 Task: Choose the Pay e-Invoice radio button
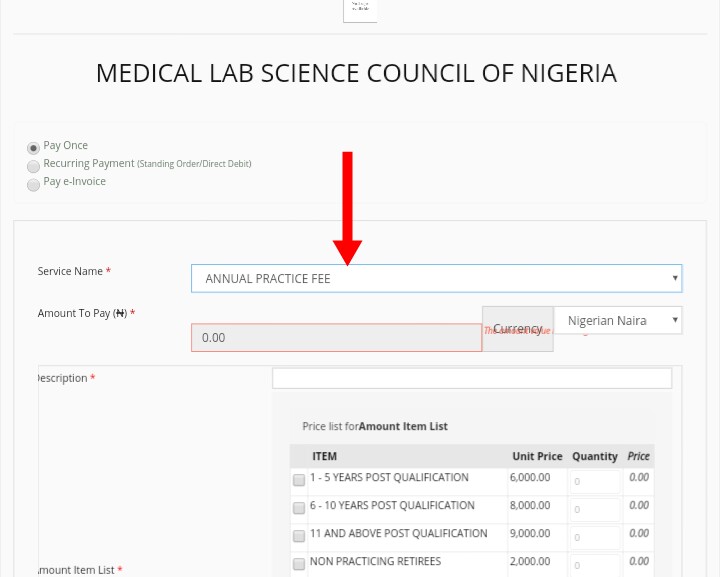point(33,184)
